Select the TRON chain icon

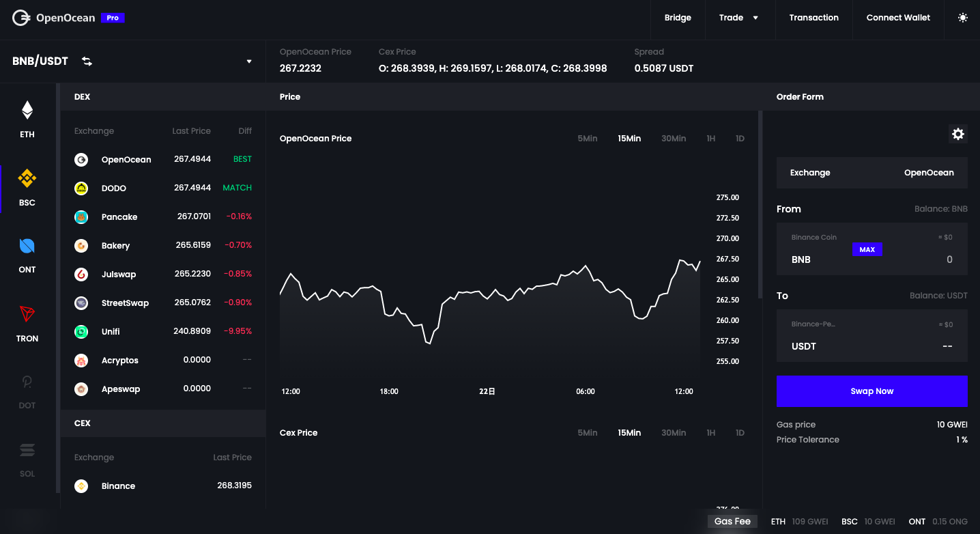click(27, 314)
